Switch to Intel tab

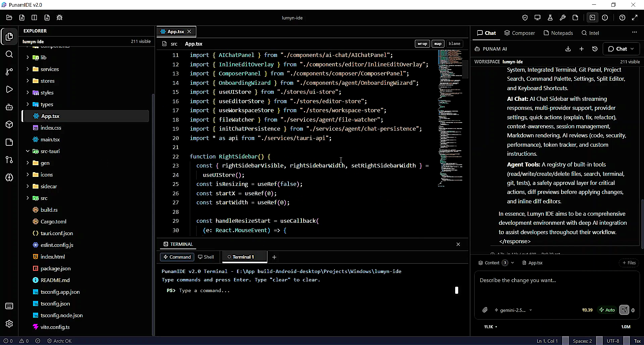point(590,33)
